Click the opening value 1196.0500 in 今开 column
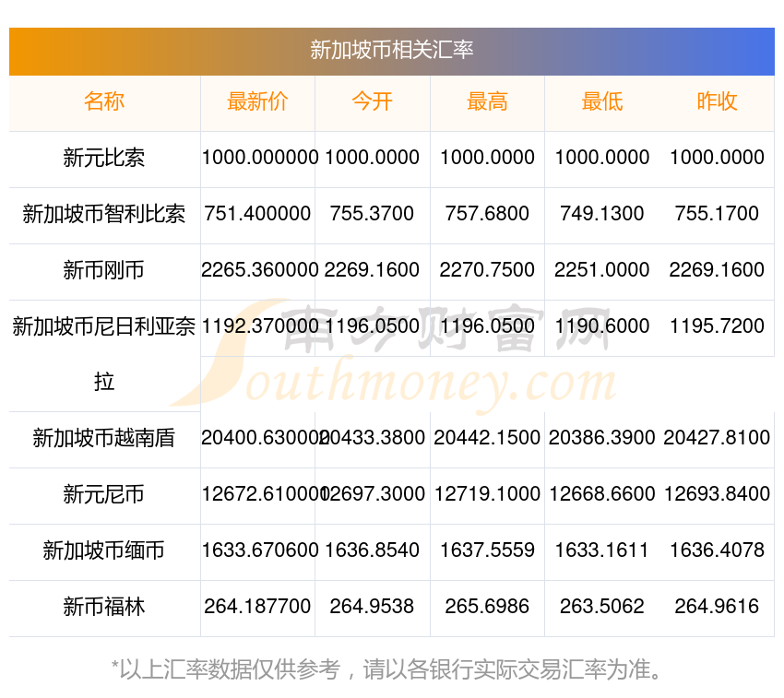Viewport: 784px width, 698px height. click(372, 326)
